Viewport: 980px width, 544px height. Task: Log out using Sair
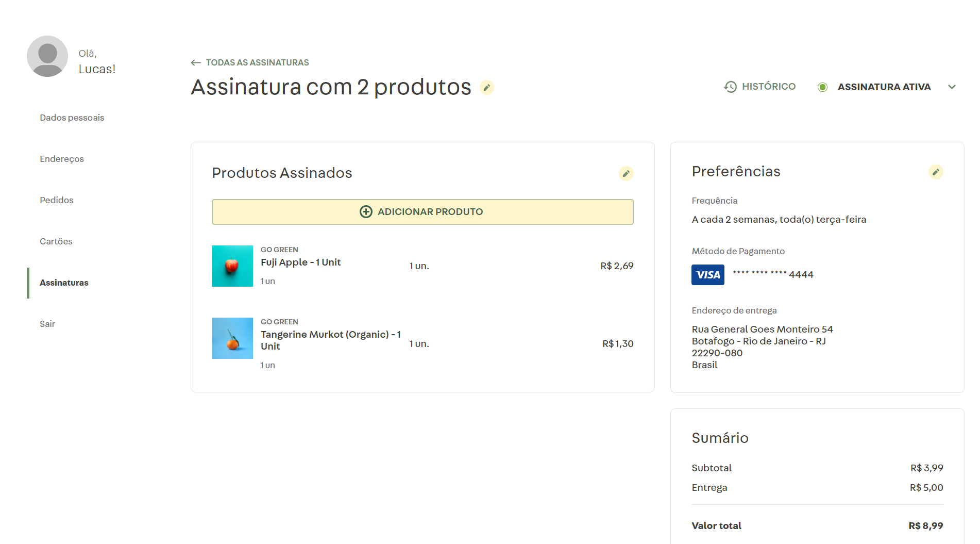(x=47, y=324)
